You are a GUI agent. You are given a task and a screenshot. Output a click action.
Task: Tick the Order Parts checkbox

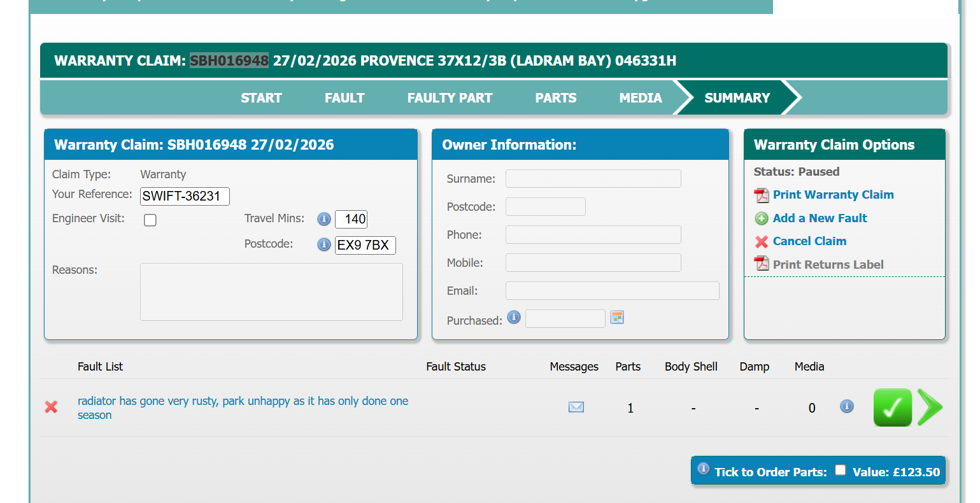pos(841,470)
